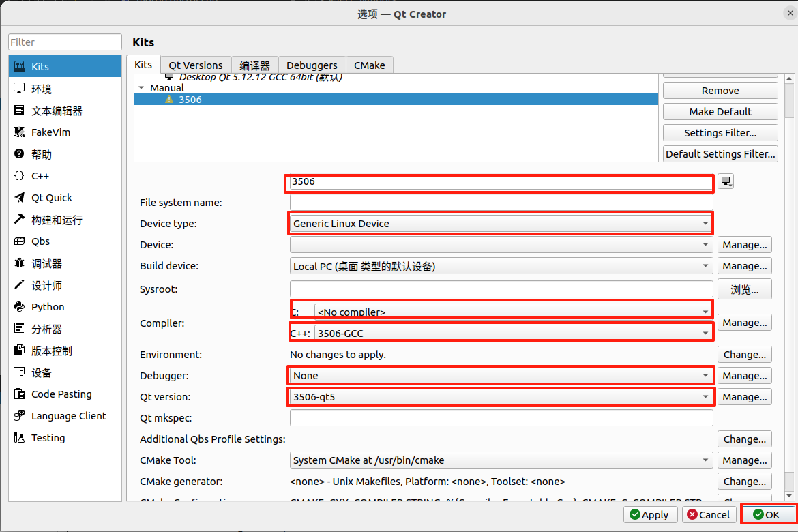The height and width of the screenshot is (532, 798).
Task: Open the C++ compiler 3506-GCC dropdown
Action: [512, 333]
